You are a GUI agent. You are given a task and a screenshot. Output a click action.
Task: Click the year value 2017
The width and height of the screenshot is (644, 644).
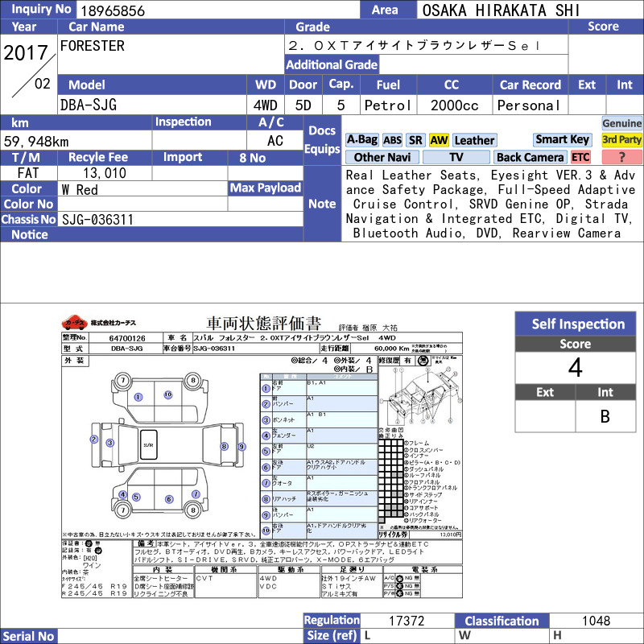[26, 52]
